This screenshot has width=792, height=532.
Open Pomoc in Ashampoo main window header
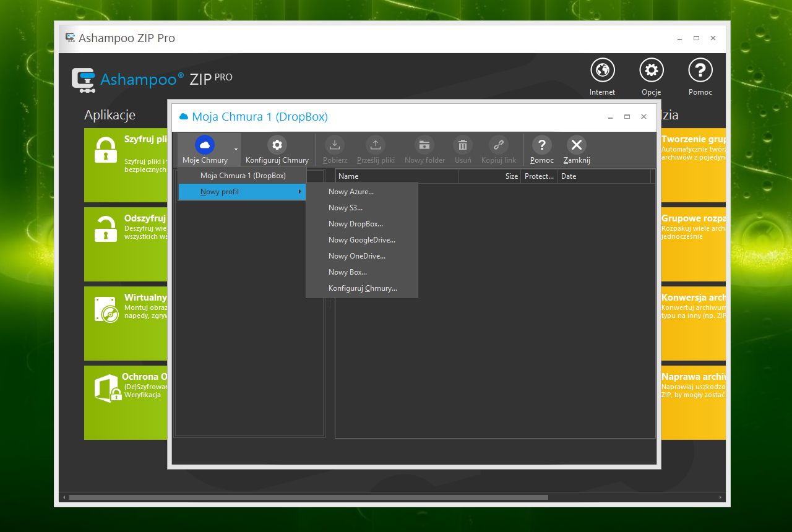tap(700, 70)
